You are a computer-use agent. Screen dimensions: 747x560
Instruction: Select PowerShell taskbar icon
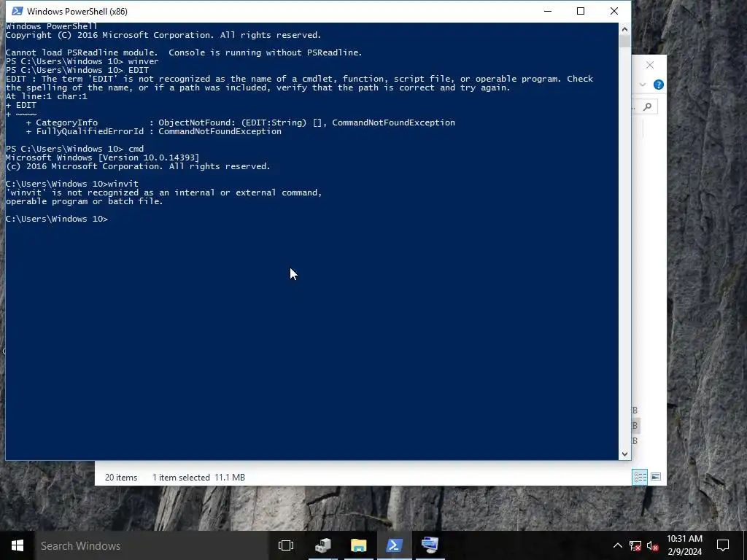coord(395,545)
